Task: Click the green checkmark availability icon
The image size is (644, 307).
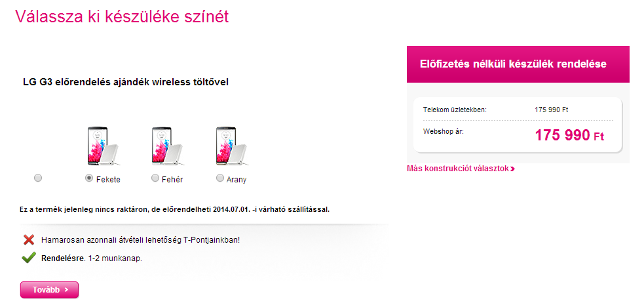Action: click(28, 258)
